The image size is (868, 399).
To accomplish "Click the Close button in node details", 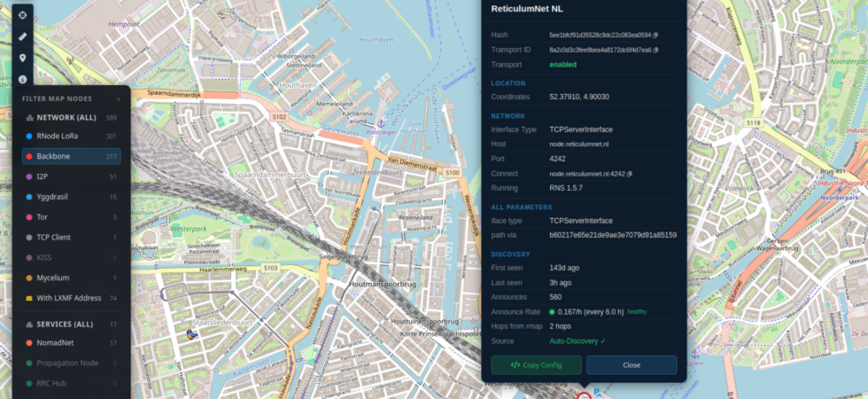I will coord(632,365).
